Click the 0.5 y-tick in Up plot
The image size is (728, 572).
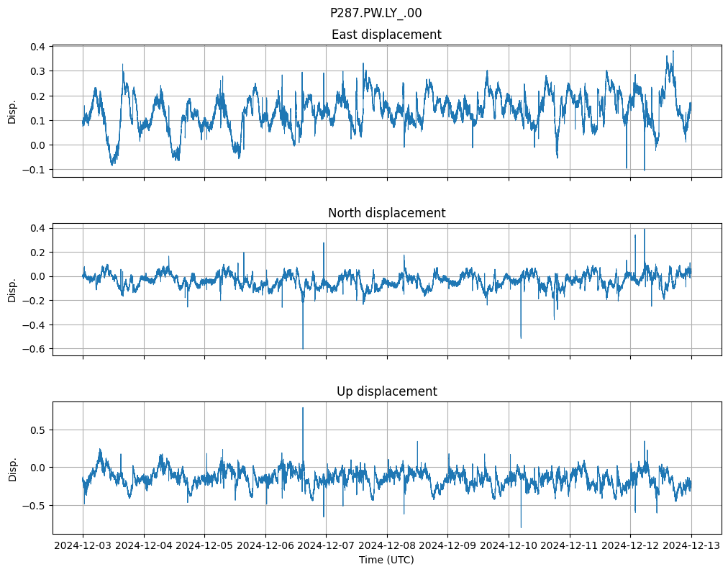click(37, 430)
